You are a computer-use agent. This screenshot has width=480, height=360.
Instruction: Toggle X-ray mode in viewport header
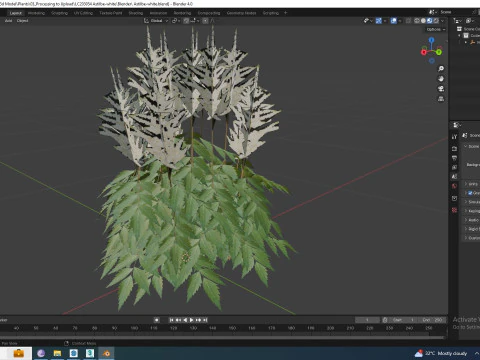tap(408, 21)
